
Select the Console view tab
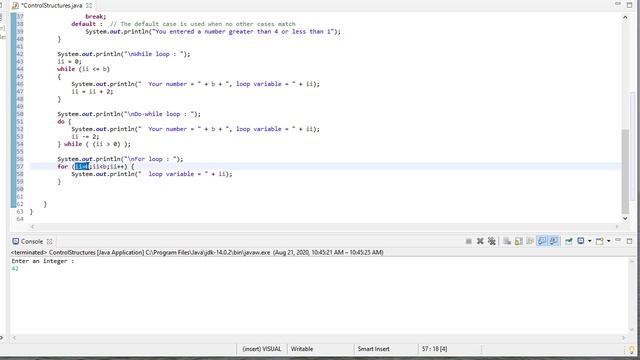(x=31, y=241)
